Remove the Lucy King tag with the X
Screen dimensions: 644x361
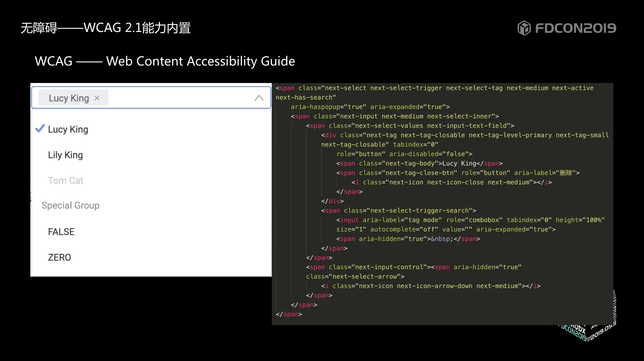pos(97,98)
